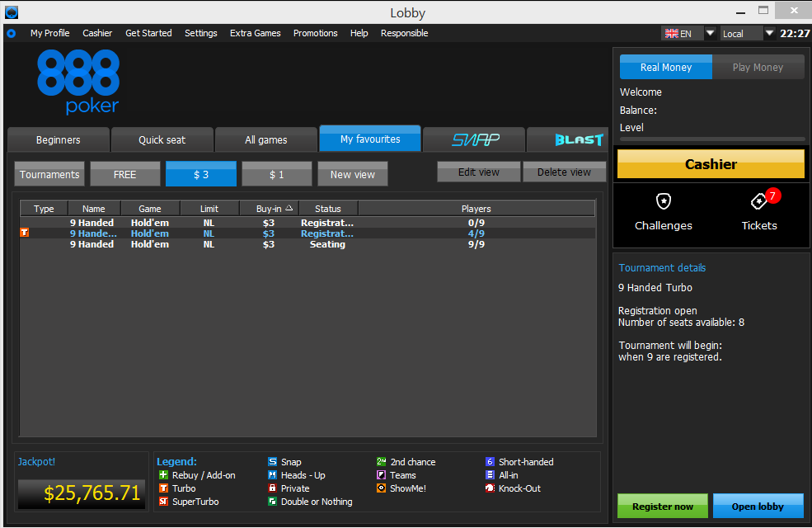Image resolution: width=812 pixels, height=528 pixels.
Task: Click the Knock-Out legend icon
Action: point(490,488)
